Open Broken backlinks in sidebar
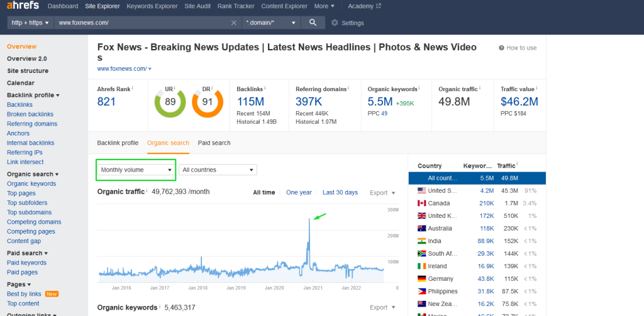The height and width of the screenshot is (316, 644). [x=30, y=114]
